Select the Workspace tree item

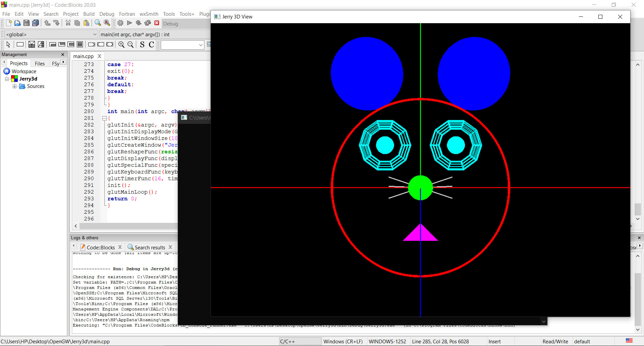[24, 71]
